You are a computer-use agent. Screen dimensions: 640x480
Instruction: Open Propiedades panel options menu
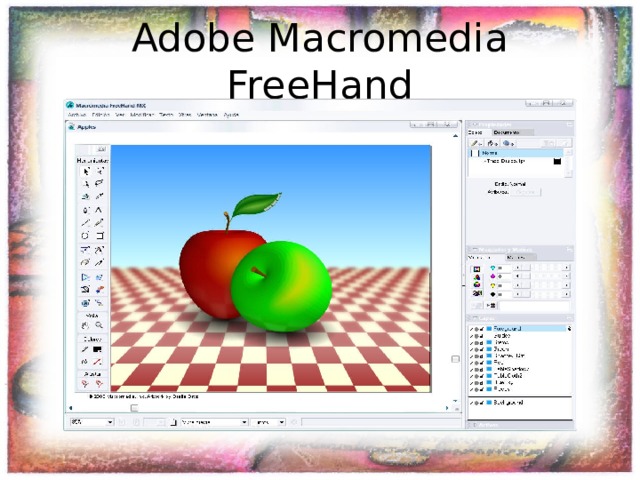click(569, 124)
